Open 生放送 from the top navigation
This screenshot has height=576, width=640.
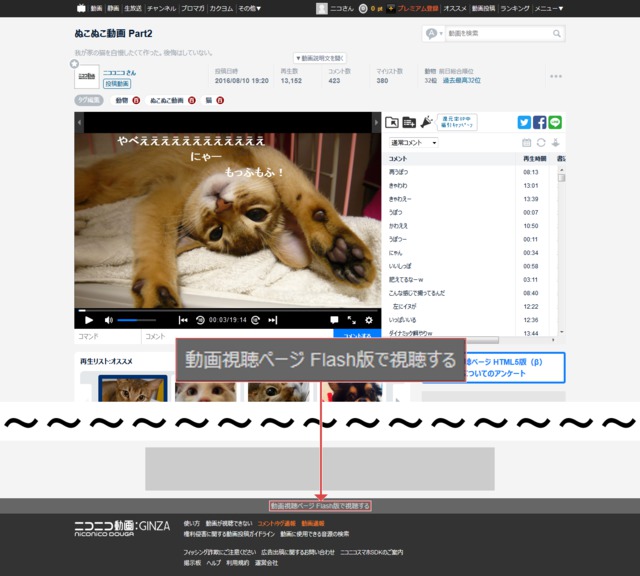coord(133,8)
